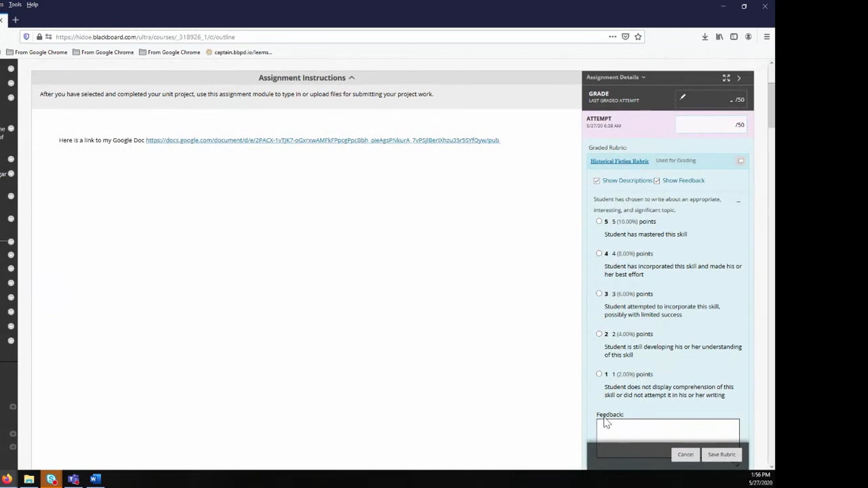The width and height of the screenshot is (868, 488).
Task: Open the Help menu
Action: pyautogui.click(x=32, y=4)
